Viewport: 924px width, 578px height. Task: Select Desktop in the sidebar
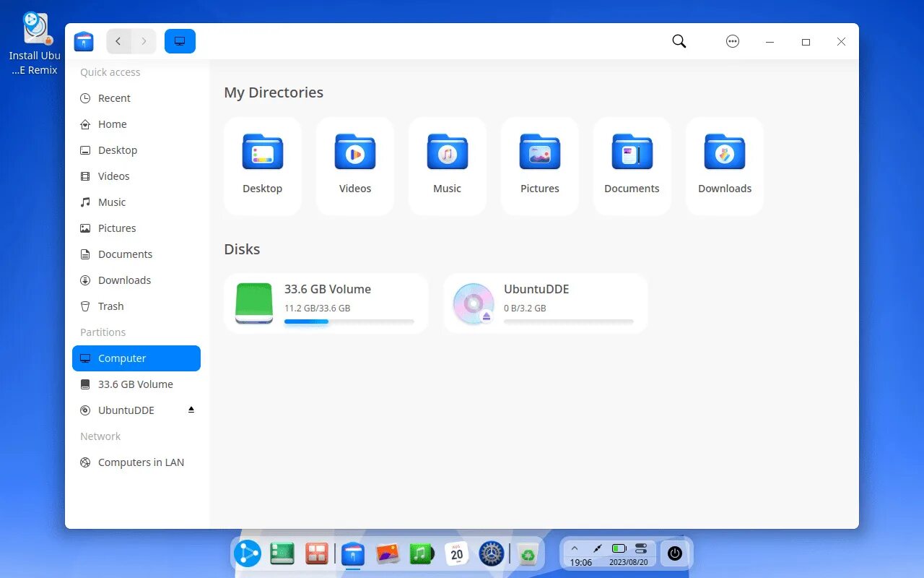pos(136,150)
